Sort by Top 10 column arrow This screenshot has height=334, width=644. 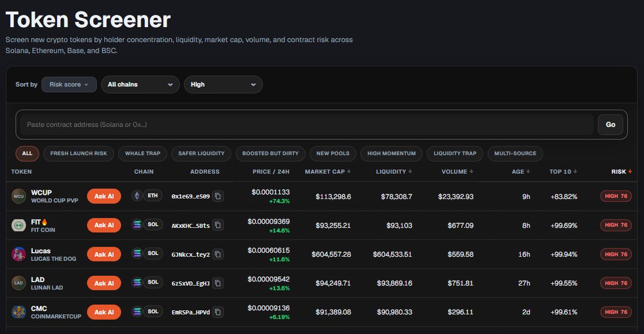point(575,171)
